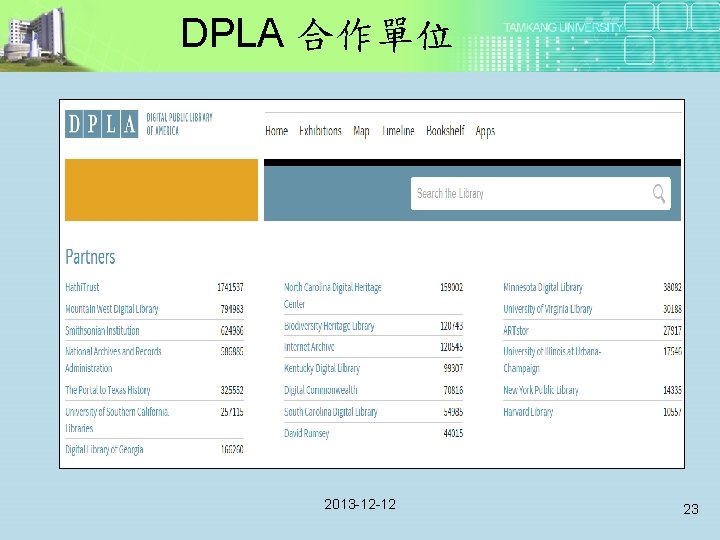Open North Carolina Digital Heritage Center link
The width and height of the screenshot is (720, 540).
click(333, 295)
